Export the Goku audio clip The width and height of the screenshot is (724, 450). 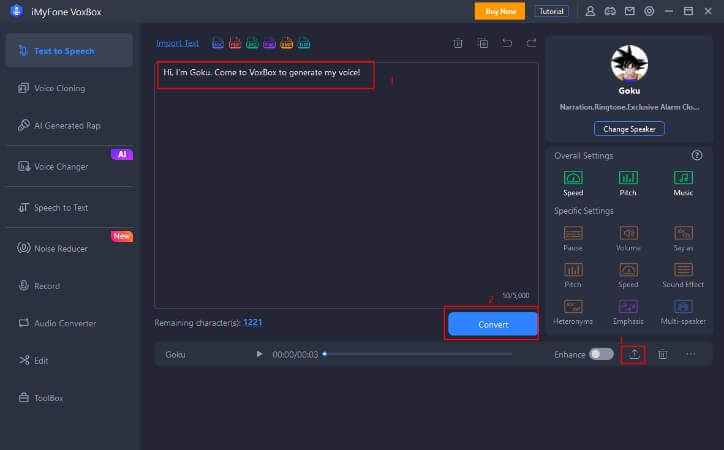pyautogui.click(x=634, y=354)
